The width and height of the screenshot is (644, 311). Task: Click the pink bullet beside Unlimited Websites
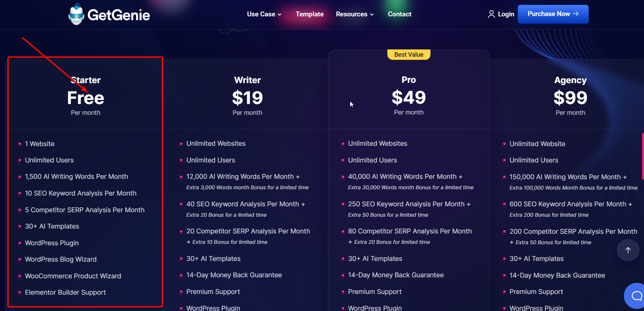[181, 143]
